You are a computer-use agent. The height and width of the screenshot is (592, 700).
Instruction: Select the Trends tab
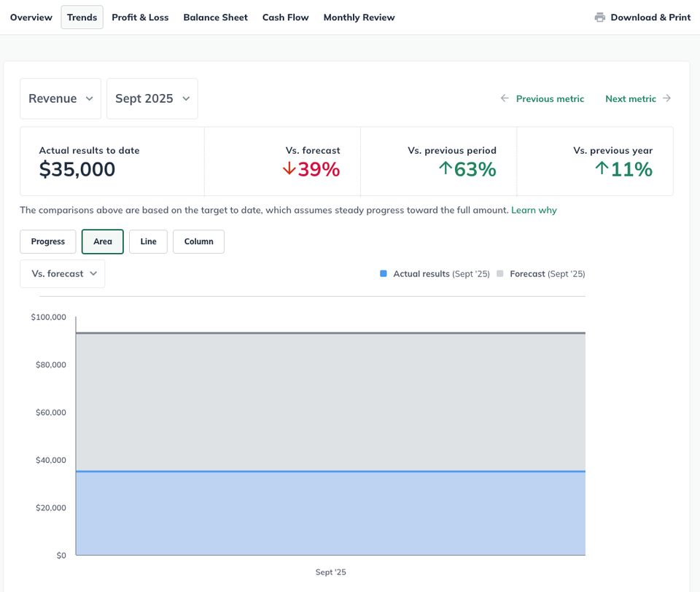point(82,17)
